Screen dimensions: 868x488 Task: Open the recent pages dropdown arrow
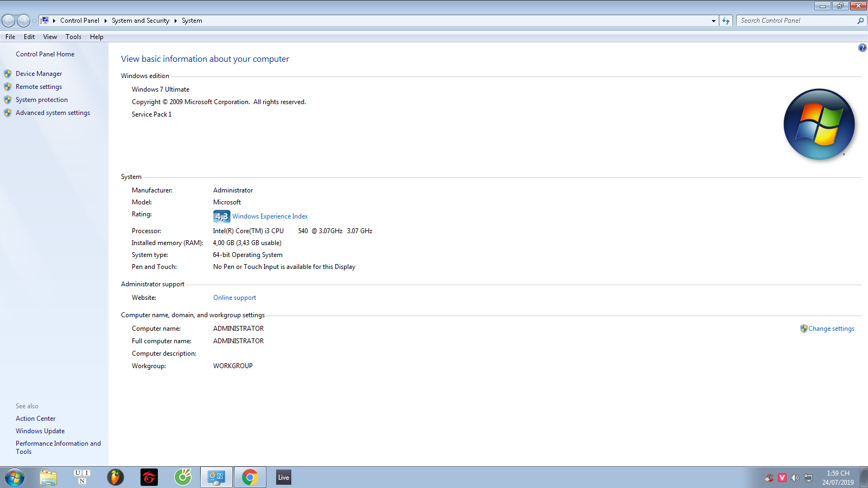pos(34,21)
